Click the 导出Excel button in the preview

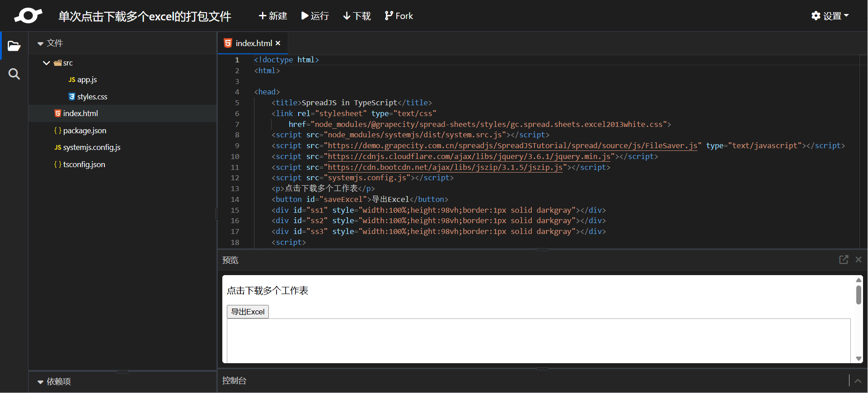(248, 312)
